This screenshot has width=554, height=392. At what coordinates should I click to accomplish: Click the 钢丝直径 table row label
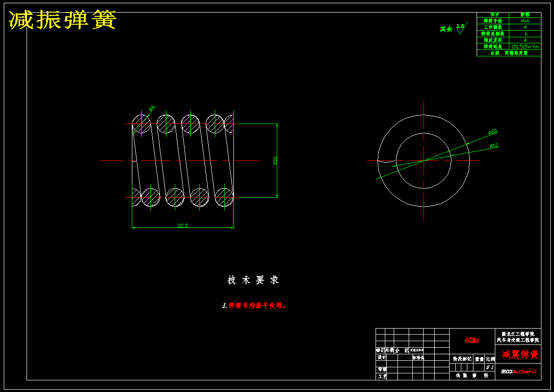[493, 40]
